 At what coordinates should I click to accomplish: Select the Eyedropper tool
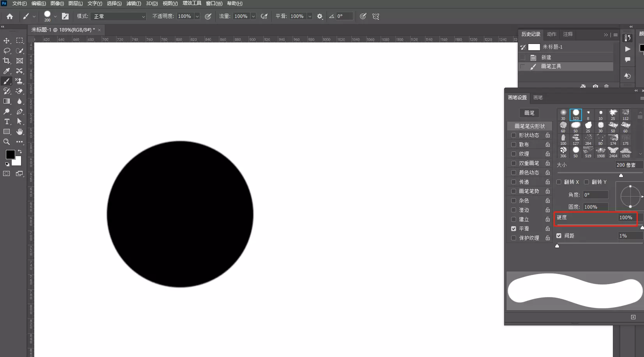(7, 71)
